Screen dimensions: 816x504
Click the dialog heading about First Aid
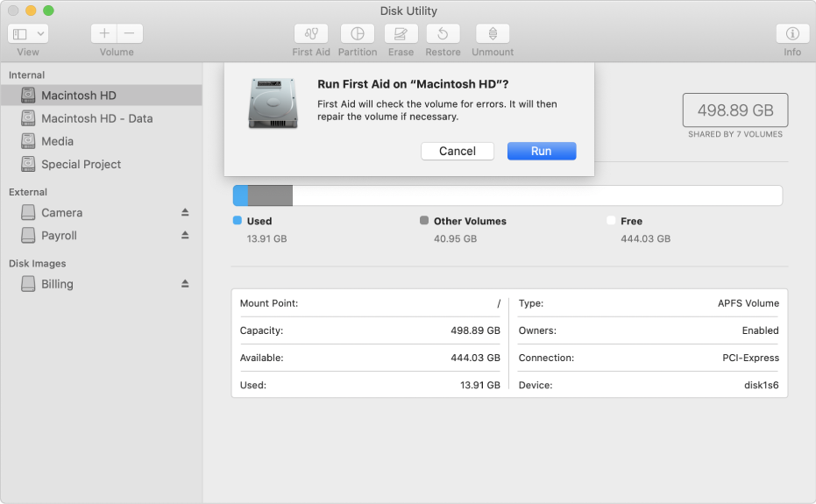[413, 84]
